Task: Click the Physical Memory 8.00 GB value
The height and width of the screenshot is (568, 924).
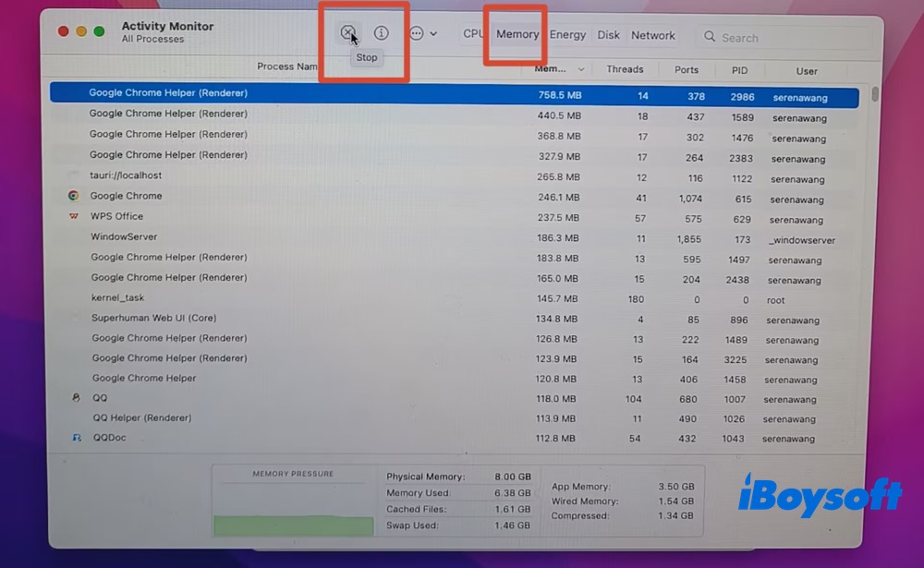Action: tap(512, 476)
